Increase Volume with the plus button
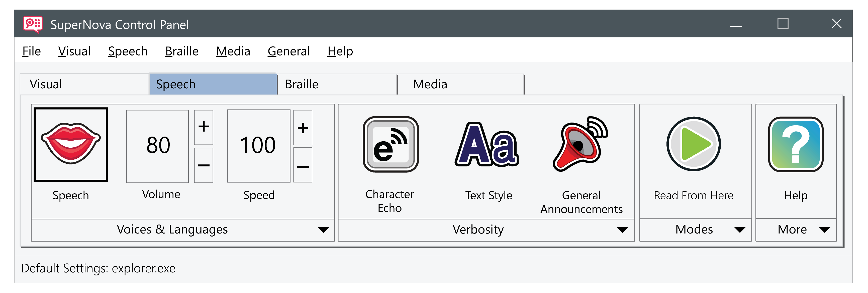Viewport: 868px width, 293px height. pyautogui.click(x=204, y=127)
